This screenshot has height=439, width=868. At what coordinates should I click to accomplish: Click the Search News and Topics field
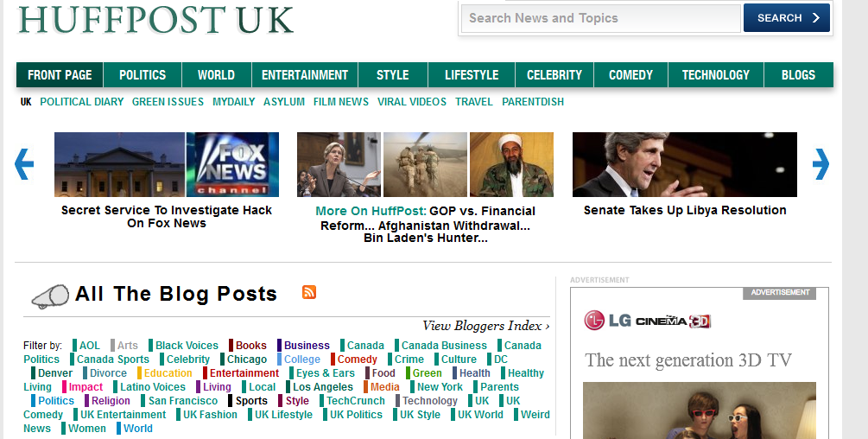pyautogui.click(x=600, y=18)
